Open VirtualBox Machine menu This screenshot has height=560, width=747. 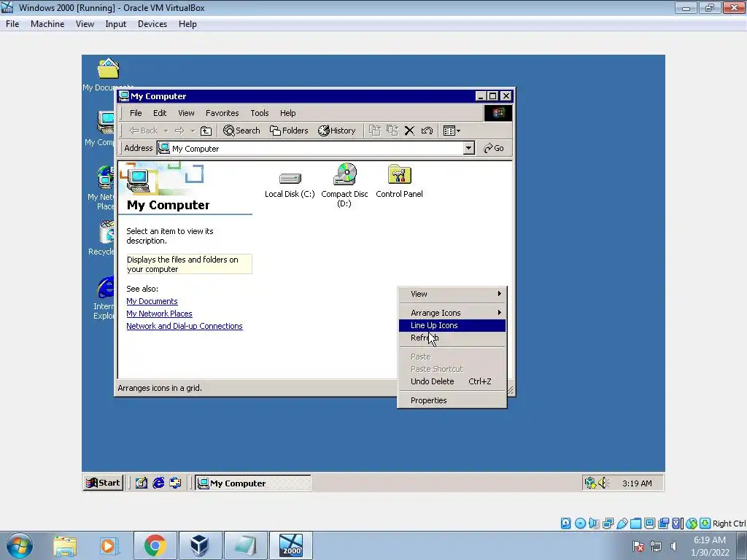[47, 24]
